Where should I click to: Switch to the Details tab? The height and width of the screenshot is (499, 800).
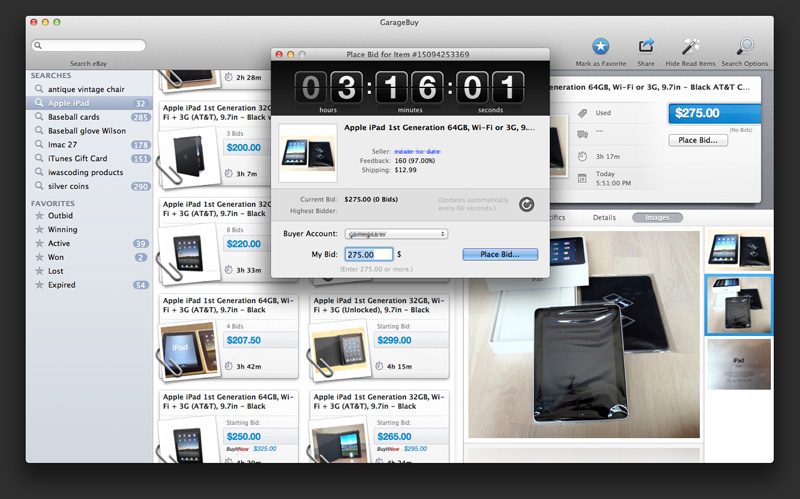click(x=604, y=218)
